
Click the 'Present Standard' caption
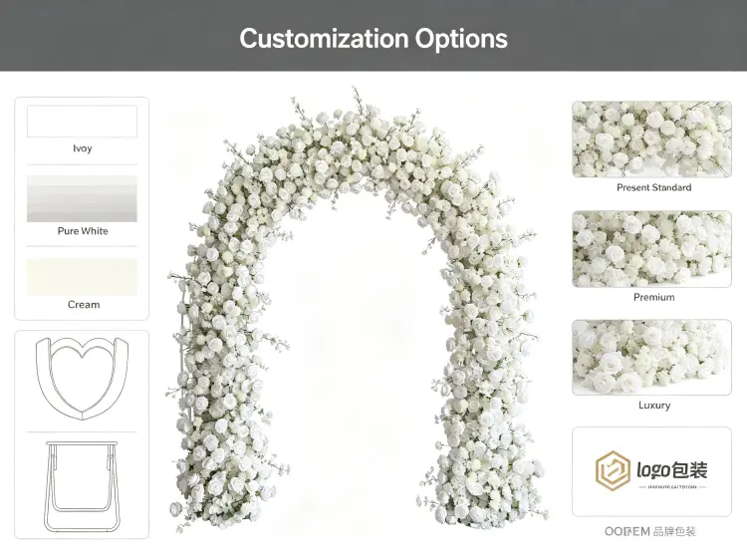pyautogui.click(x=654, y=187)
